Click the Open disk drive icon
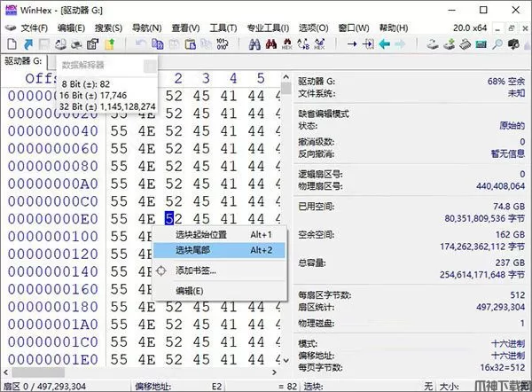Image resolution: width=532 pixels, height=392 pixels. (x=432, y=43)
